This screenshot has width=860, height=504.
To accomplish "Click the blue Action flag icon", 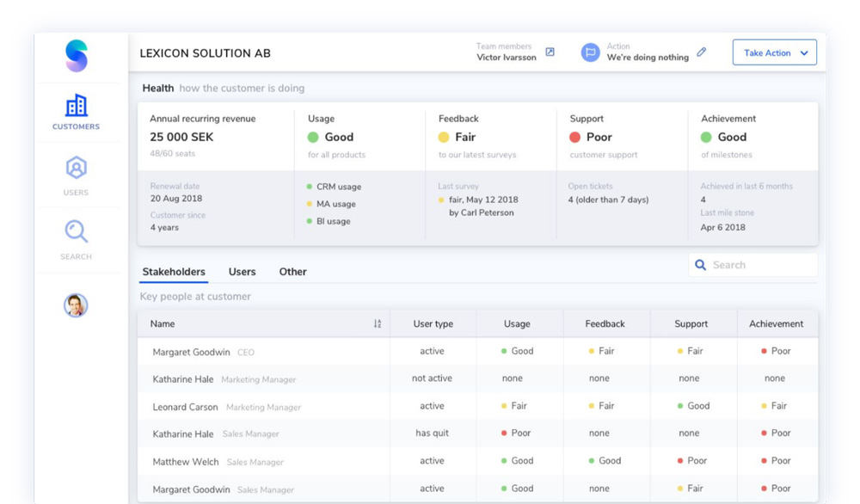I will [x=590, y=52].
